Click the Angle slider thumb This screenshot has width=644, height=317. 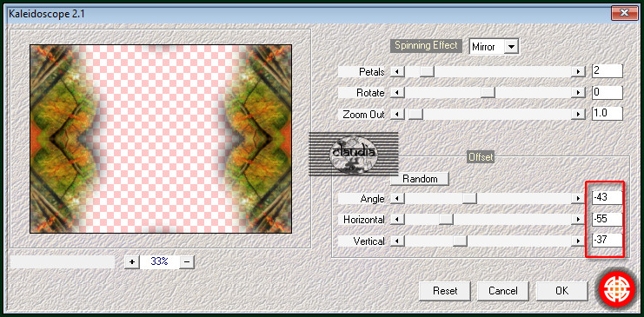click(x=469, y=199)
